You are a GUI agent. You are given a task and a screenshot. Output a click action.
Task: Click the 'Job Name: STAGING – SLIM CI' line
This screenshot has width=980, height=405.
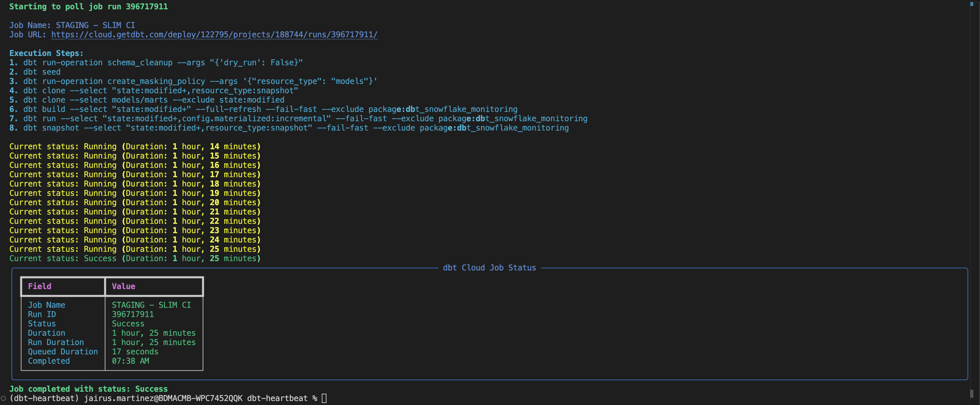72,25
